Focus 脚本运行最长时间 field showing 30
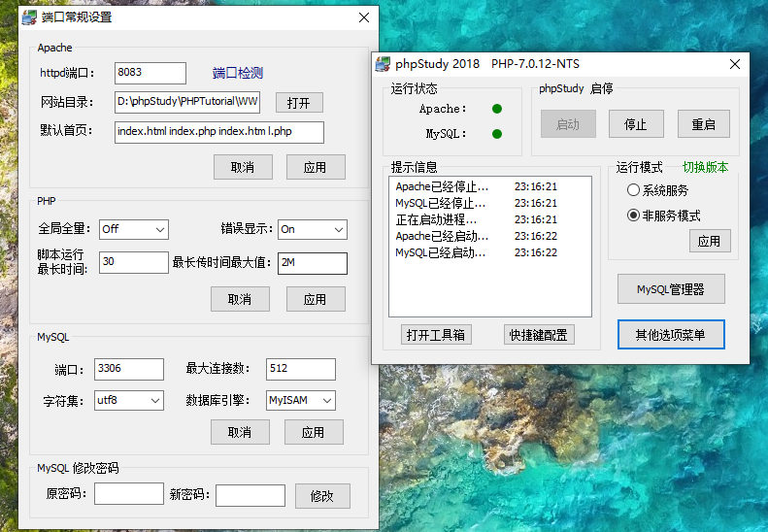This screenshot has height=532, width=768. tap(134, 262)
